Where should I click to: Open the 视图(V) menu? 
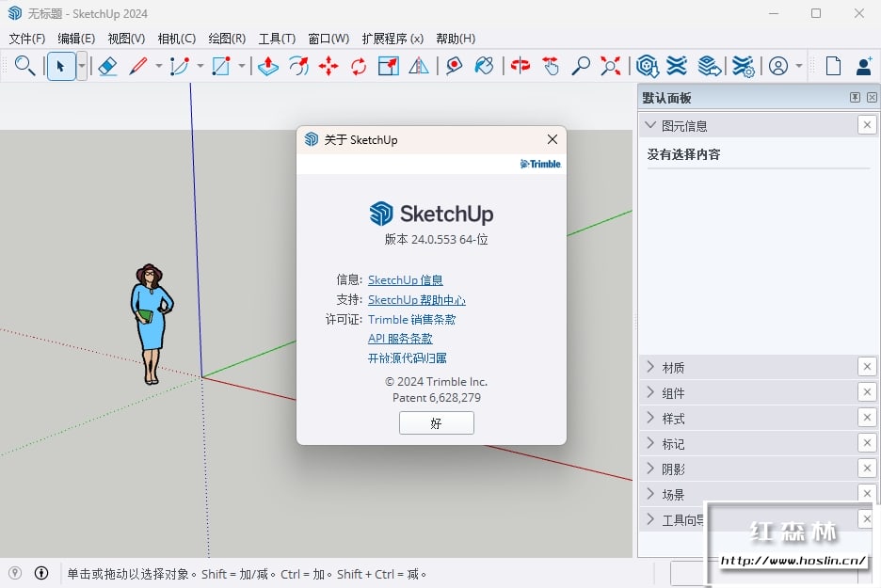click(126, 39)
